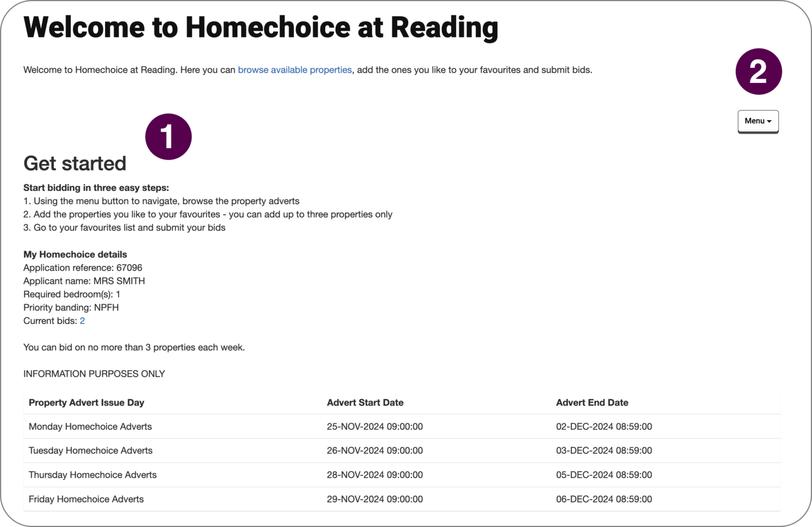Select the Tuesday Homechoice Adverts row
The width and height of the screenshot is (812, 527).
pyautogui.click(x=90, y=450)
